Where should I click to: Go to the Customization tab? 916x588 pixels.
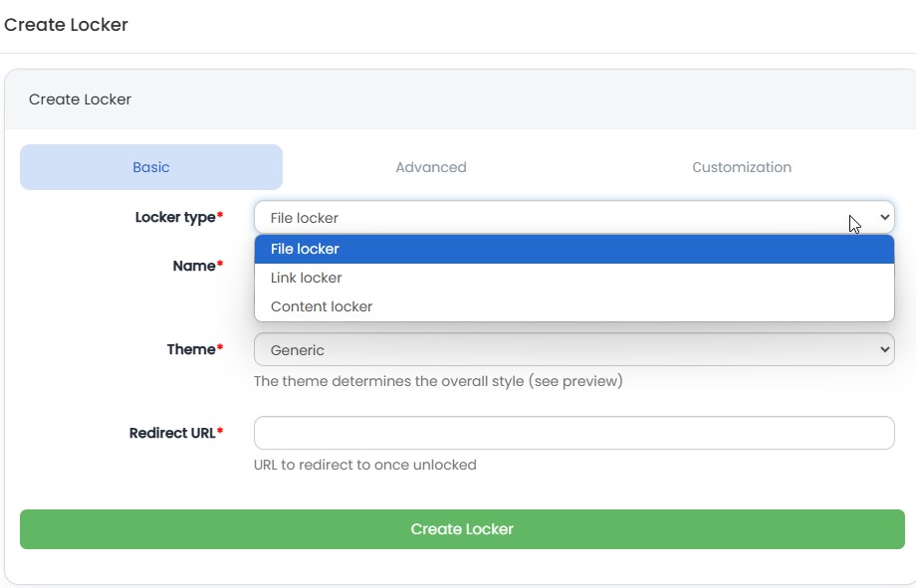click(x=742, y=167)
